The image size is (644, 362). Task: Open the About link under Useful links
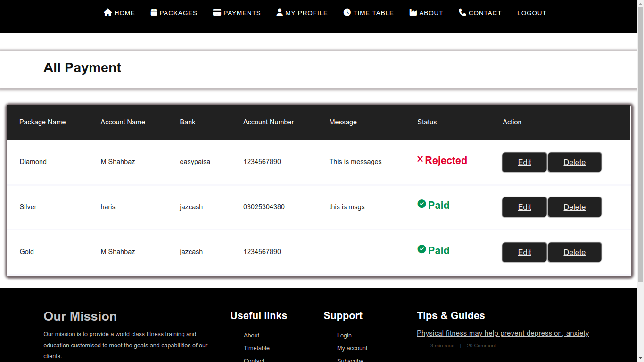tap(251, 336)
